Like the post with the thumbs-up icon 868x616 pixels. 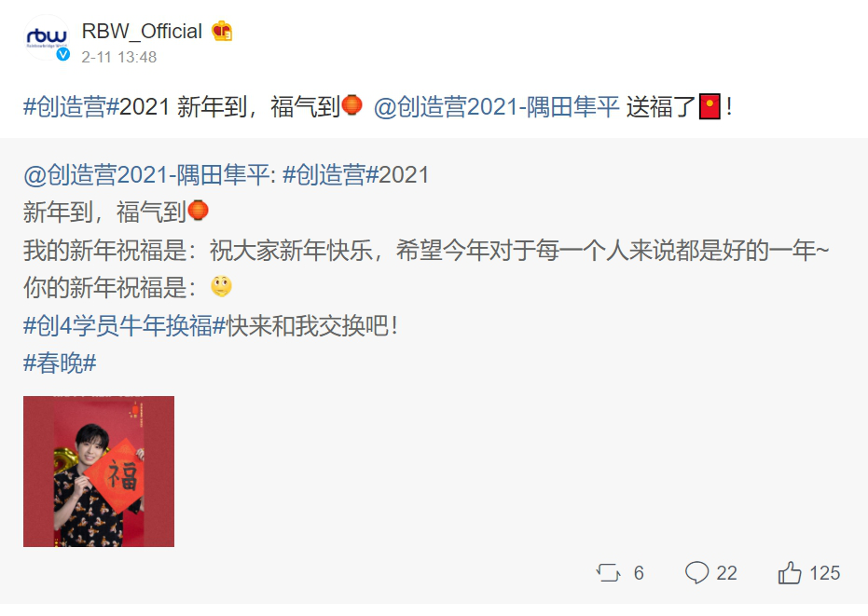[x=790, y=573]
